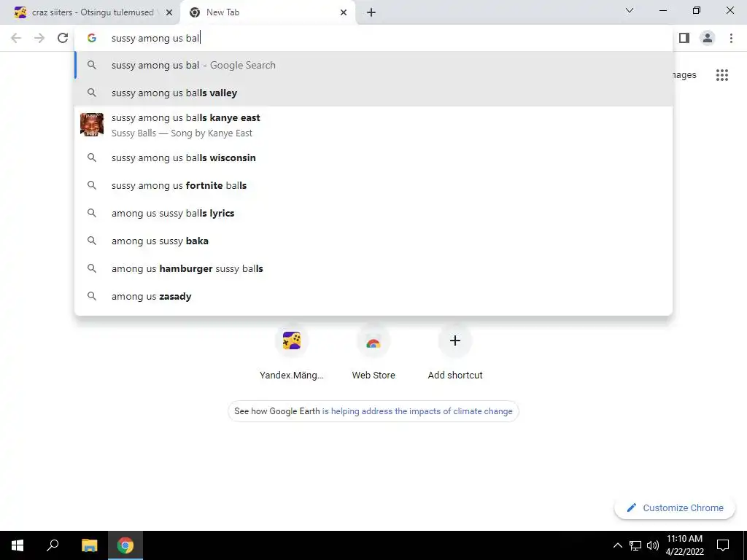
Task: Click search icon beside 'balls wisconsin' suggestion
Action: pos(92,157)
